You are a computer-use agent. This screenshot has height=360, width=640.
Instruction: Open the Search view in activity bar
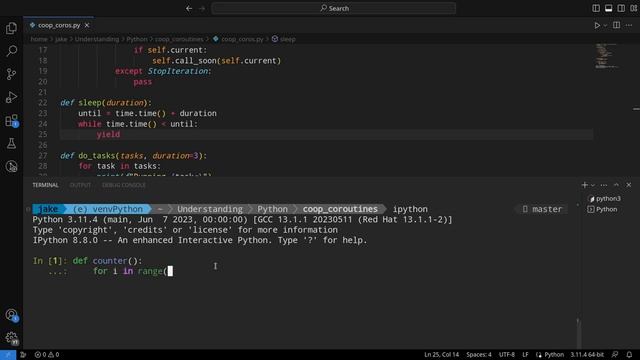(11, 51)
